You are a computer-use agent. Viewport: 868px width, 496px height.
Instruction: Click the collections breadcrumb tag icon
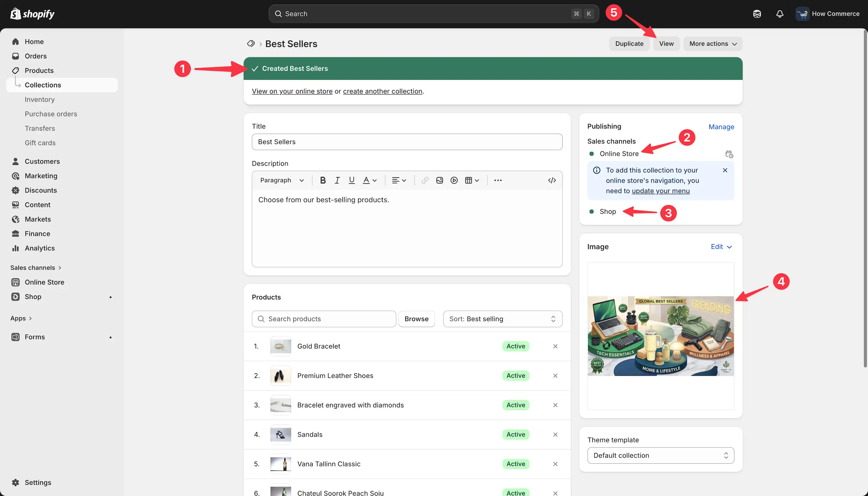(x=251, y=44)
